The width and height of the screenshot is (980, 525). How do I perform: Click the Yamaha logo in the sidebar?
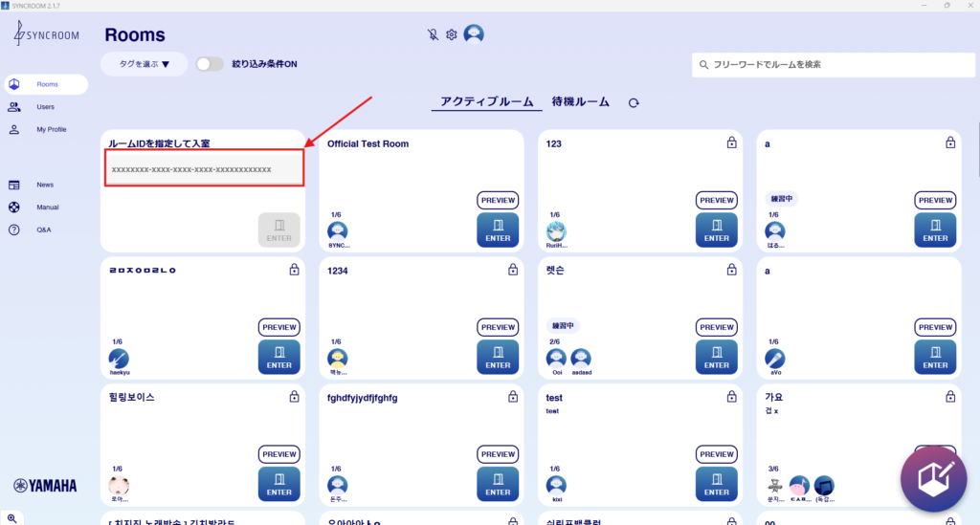45,486
